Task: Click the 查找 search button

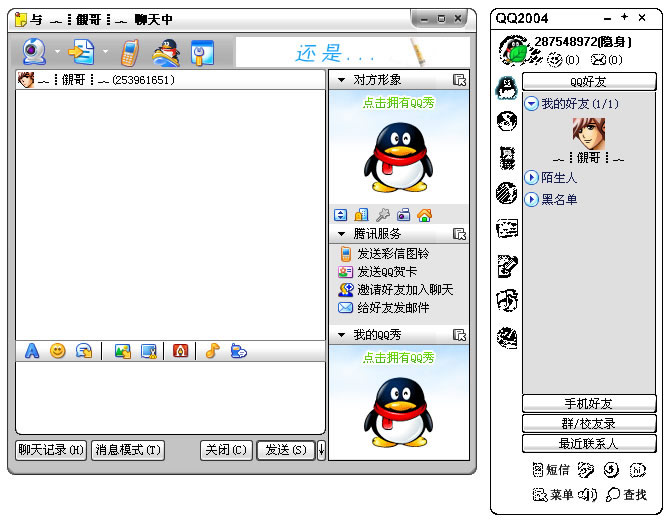Action: click(626, 495)
